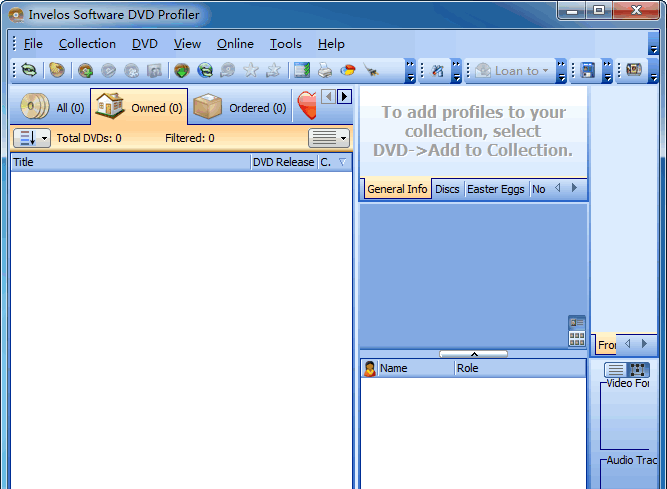This screenshot has width=667, height=489.
Task: Expand menu bar overflow arrow
Action: pyautogui.click(x=654, y=44)
